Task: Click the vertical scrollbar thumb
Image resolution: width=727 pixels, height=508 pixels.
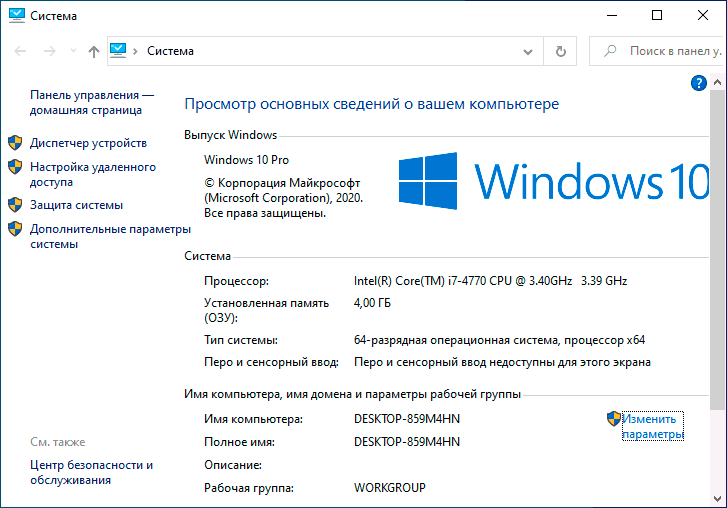Action: [717, 250]
